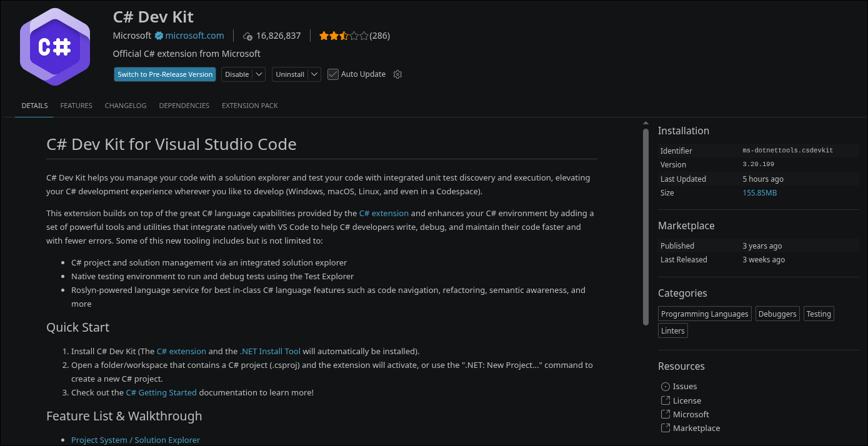This screenshot has height=446, width=868.
Task: Click the install count 16,826,837
Action: (278, 36)
